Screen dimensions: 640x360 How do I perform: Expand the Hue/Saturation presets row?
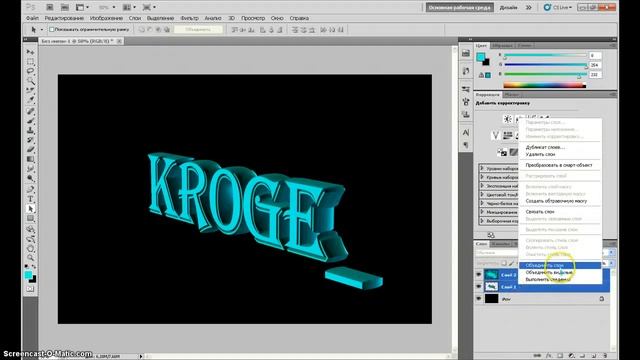coord(482,194)
